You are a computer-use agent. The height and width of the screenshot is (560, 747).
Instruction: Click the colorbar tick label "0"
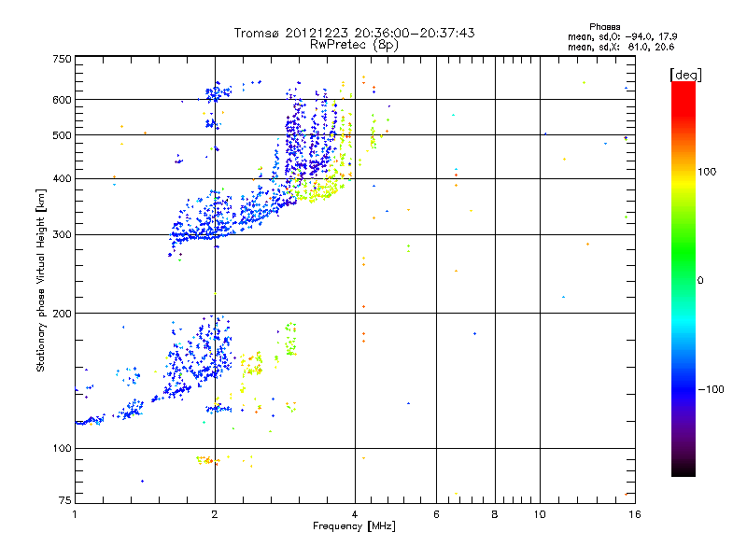pyautogui.click(x=700, y=281)
